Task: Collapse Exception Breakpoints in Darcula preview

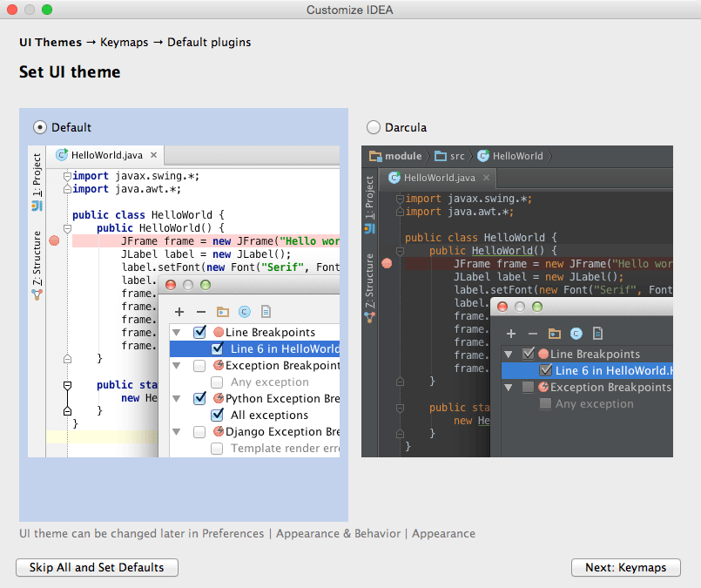Action: [x=509, y=388]
